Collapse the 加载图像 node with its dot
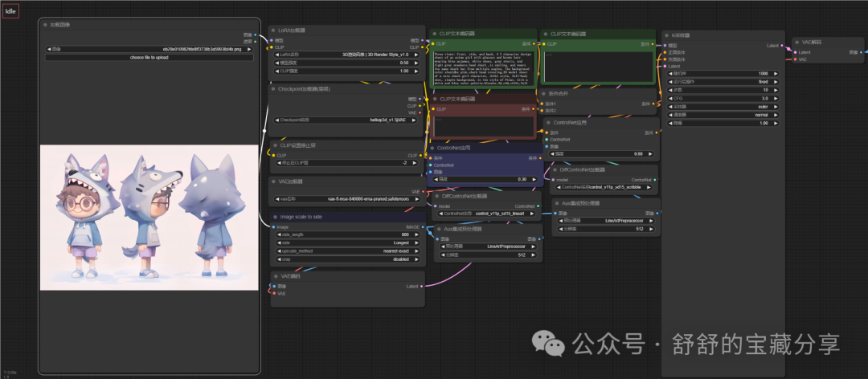Image resolution: width=868 pixels, height=379 pixels. (x=45, y=24)
